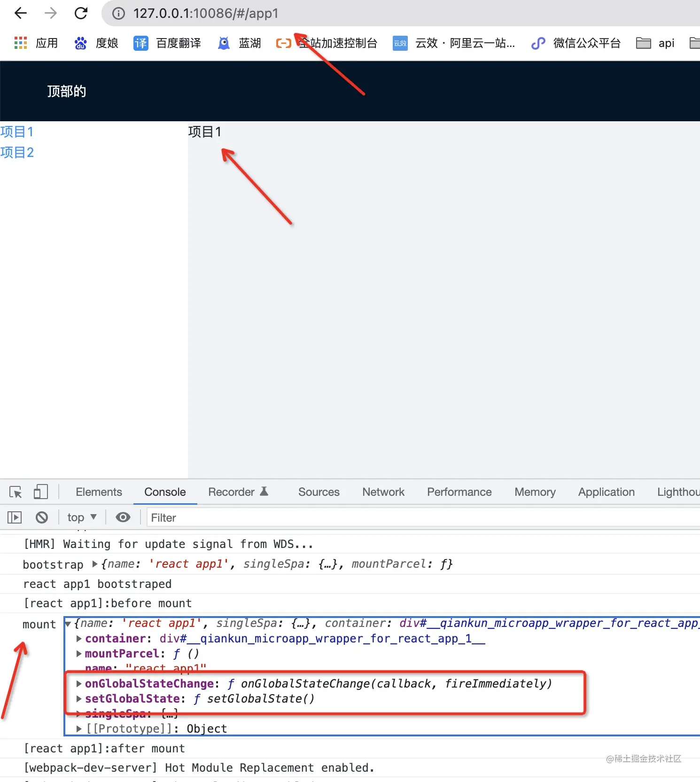Navigate to 项目1 in the sidebar
This screenshot has width=700, height=782.
[17, 132]
